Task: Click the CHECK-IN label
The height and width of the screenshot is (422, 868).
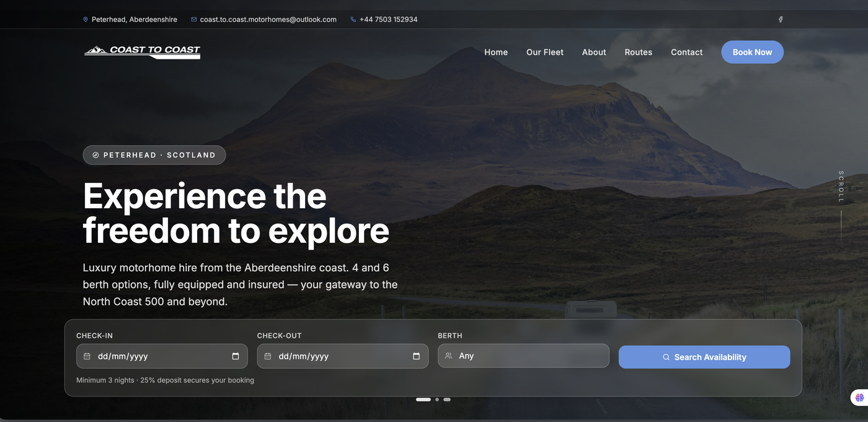Action: [x=94, y=336]
